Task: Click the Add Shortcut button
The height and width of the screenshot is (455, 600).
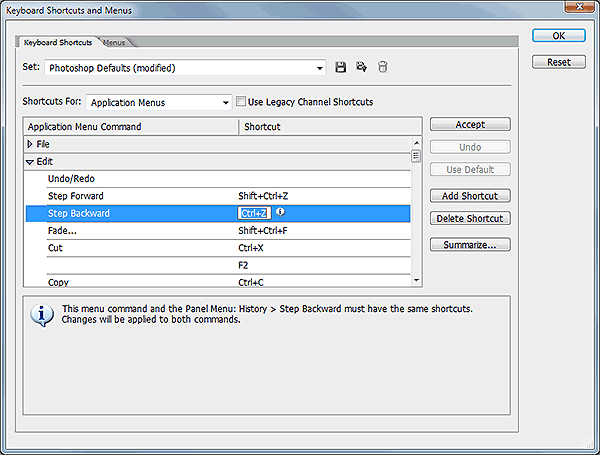Action: click(x=470, y=196)
